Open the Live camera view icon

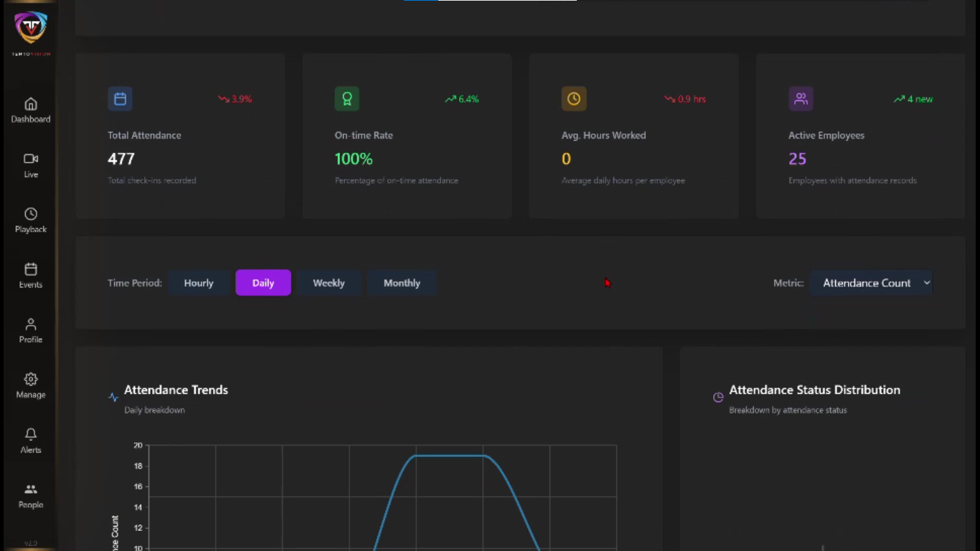(x=31, y=159)
